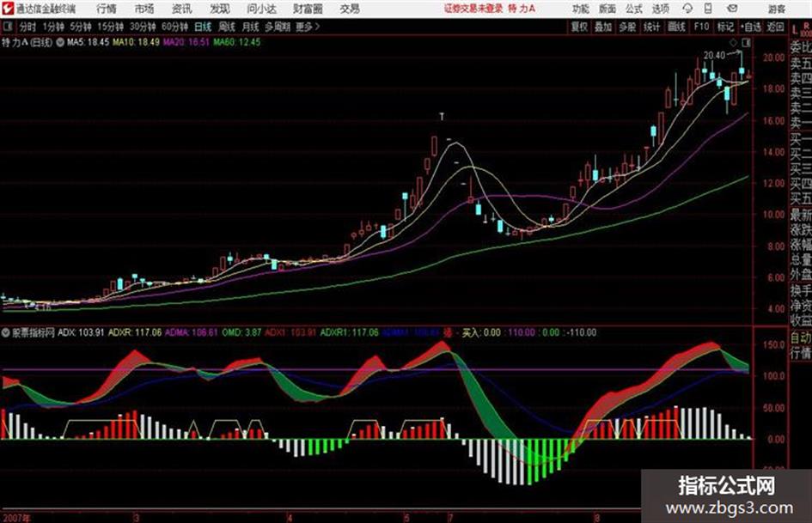The image size is (812, 523).
Task: Click the 标记 mark button
Action: pyautogui.click(x=725, y=27)
